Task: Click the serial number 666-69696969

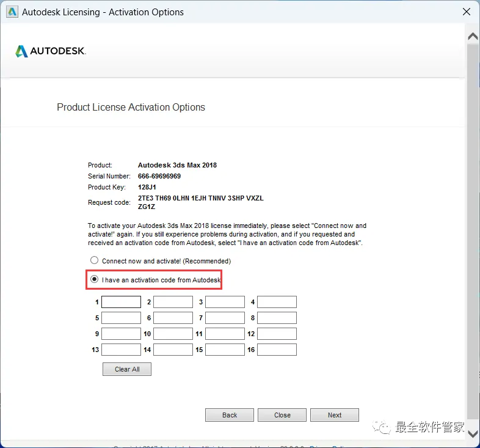Action: pyautogui.click(x=159, y=176)
